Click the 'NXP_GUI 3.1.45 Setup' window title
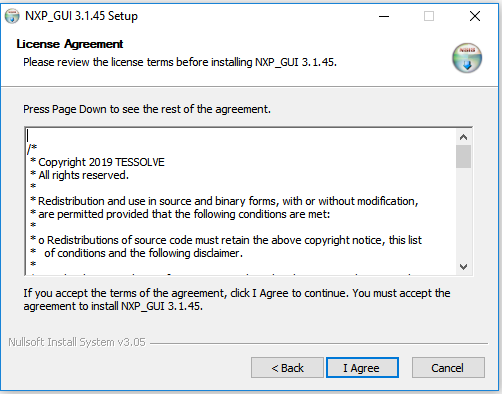The width and height of the screenshot is (502, 394). pyautogui.click(x=81, y=16)
